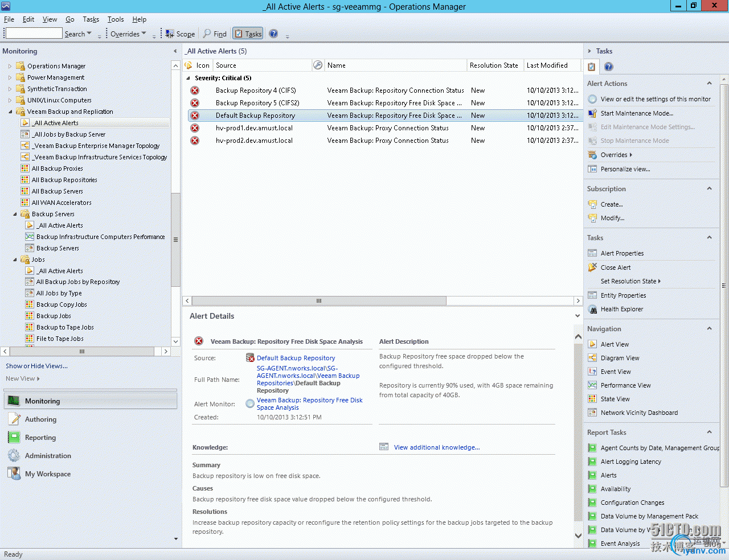Viewport: 729px width, 560px height.
Task: Open the View menu
Action: pyautogui.click(x=50, y=19)
